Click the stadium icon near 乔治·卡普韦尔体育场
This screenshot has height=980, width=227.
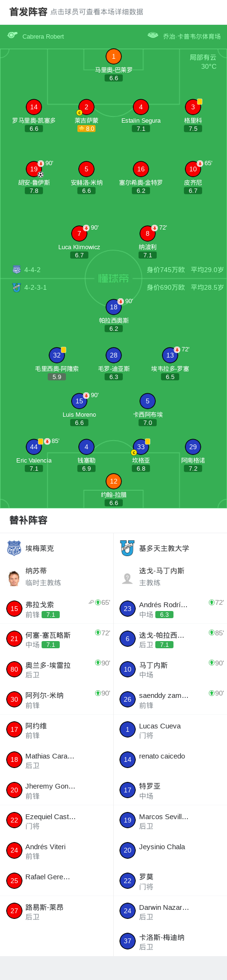(153, 35)
